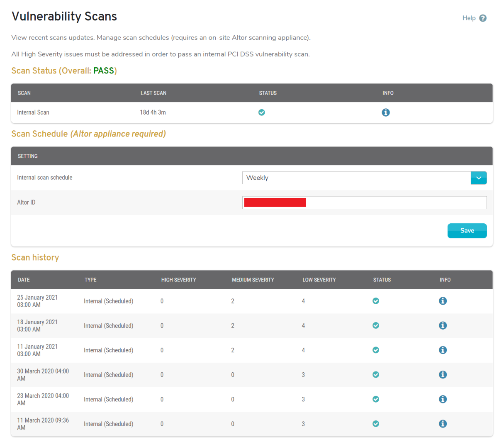The image size is (504, 447).
Task: Select the '11 January 2021 03:00 AM' date cell
Action: coord(37,350)
